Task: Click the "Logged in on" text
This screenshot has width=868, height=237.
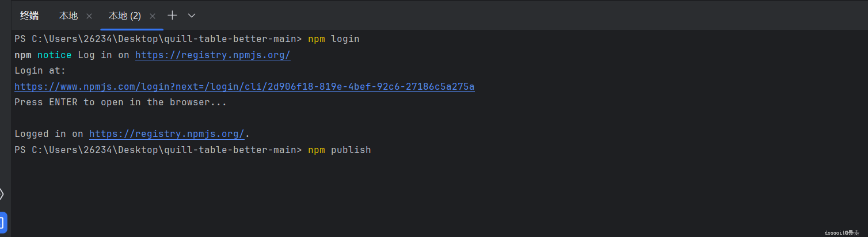Action: click(x=48, y=134)
